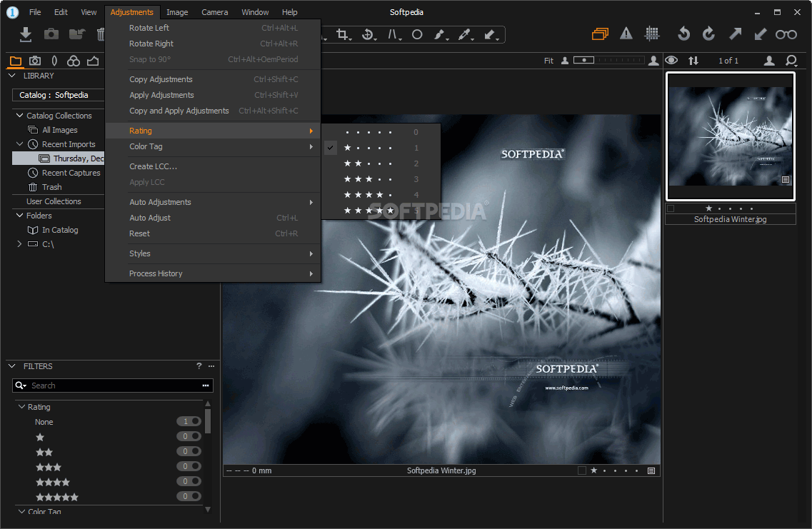Viewport: 812px width, 529px height.
Task: Collapse Recent Imports tree node
Action: [20, 144]
